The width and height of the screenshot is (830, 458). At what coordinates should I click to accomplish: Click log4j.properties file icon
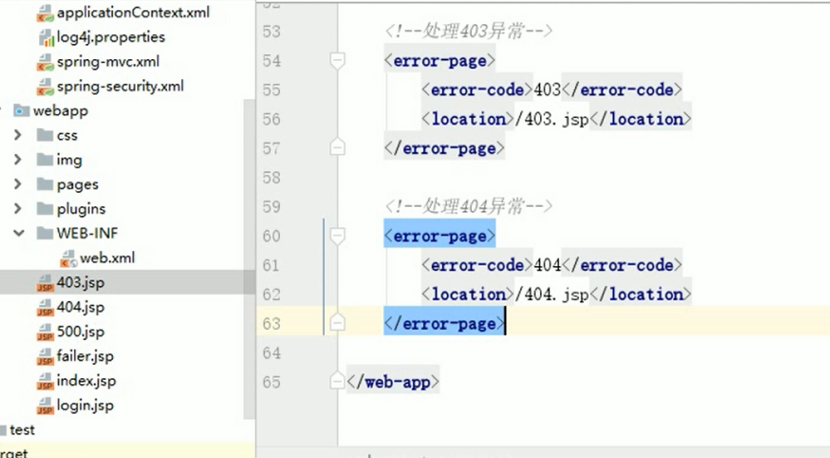(x=46, y=38)
